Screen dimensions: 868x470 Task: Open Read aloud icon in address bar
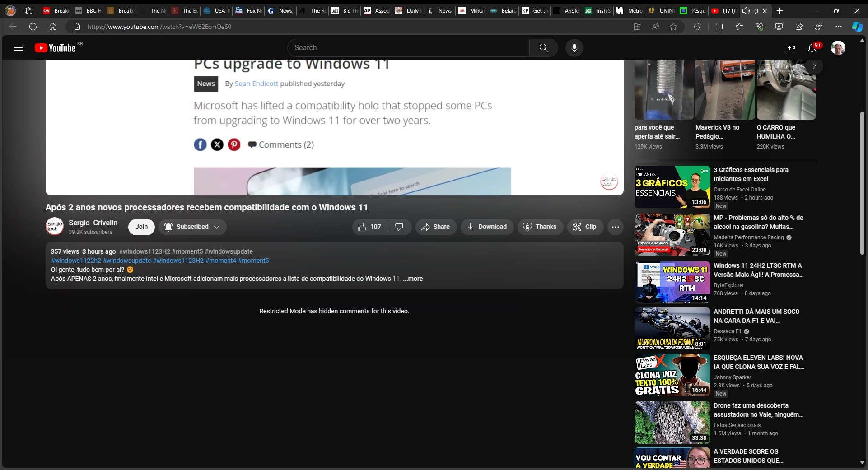655,27
